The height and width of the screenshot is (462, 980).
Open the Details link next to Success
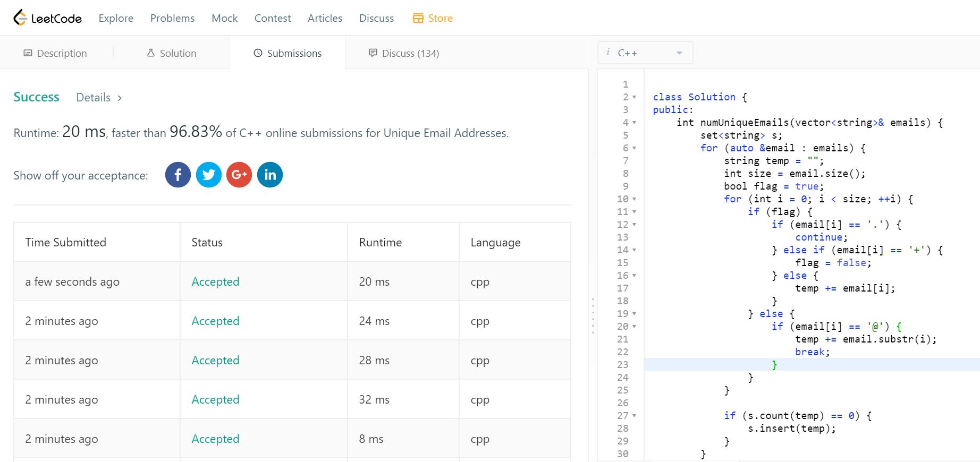99,98
